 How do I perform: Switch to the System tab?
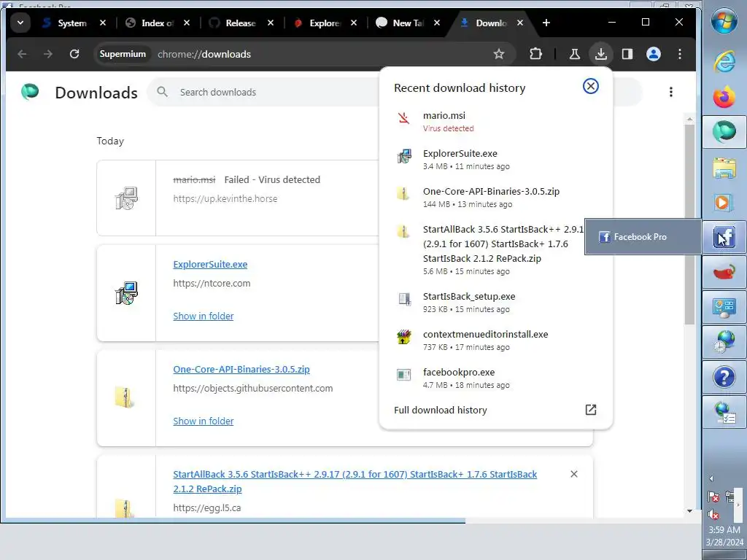(x=71, y=23)
